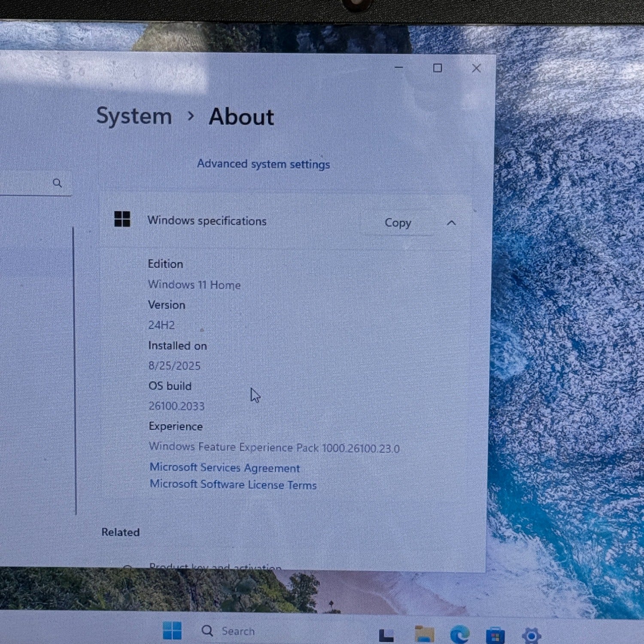The image size is (644, 644).
Task: Click the Settings sidebar scrollbar
Action: tap(75, 371)
